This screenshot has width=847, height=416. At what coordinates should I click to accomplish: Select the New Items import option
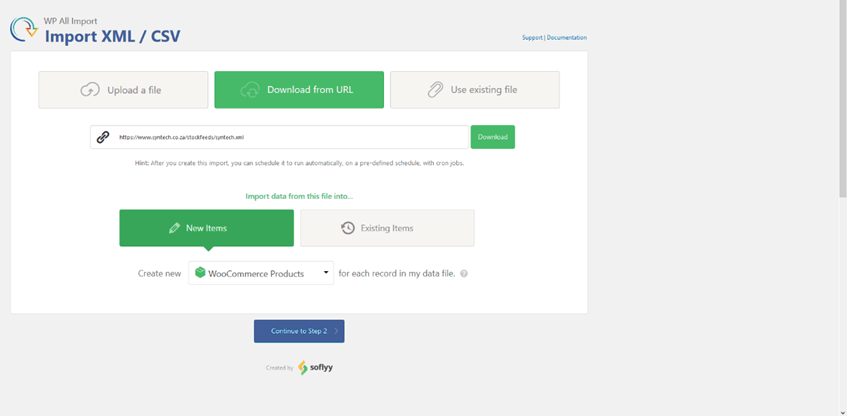click(206, 228)
